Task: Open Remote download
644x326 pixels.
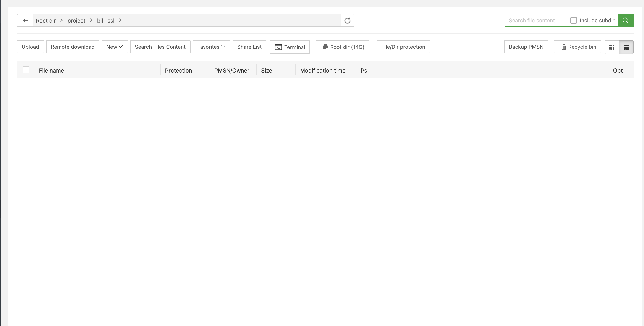Action: click(x=73, y=47)
